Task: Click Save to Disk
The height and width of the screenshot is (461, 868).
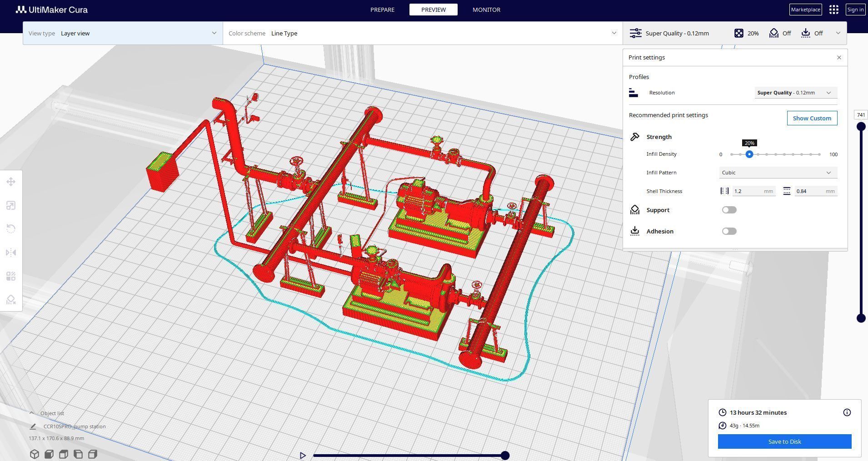Action: tap(784, 441)
